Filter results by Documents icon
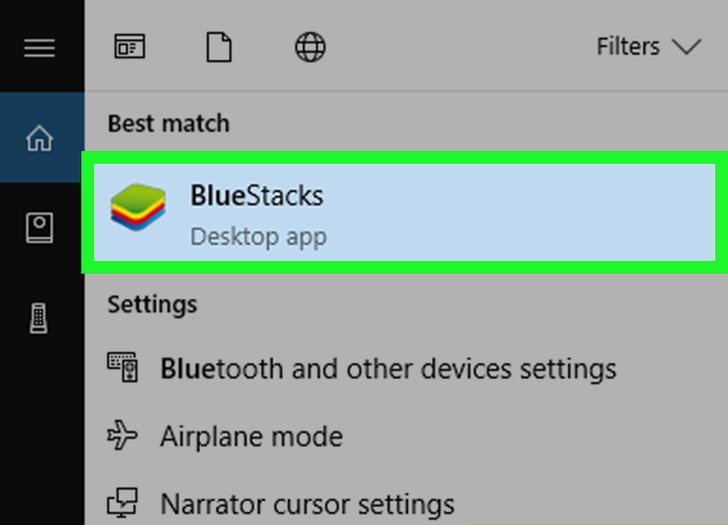This screenshot has width=728, height=525. pos(219,47)
